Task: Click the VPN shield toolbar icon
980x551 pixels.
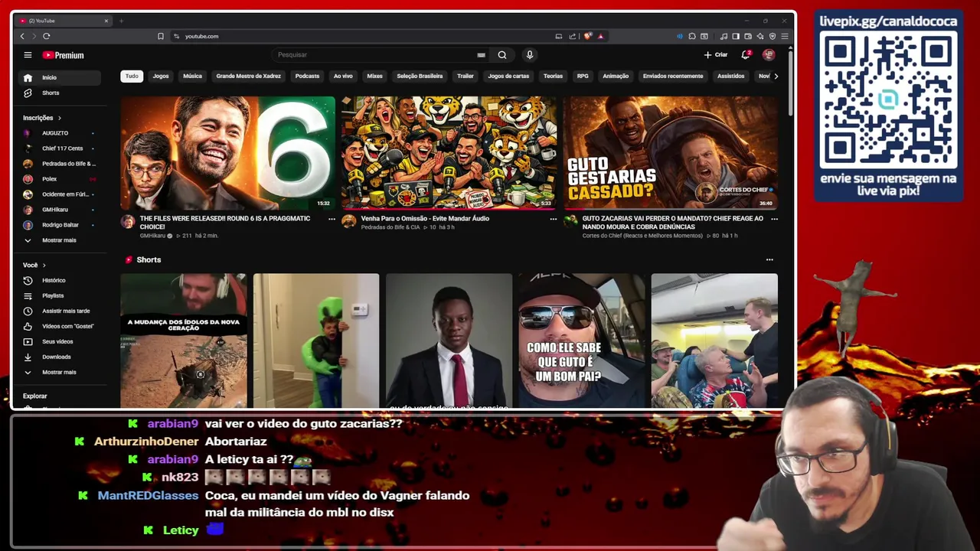Action: point(773,36)
